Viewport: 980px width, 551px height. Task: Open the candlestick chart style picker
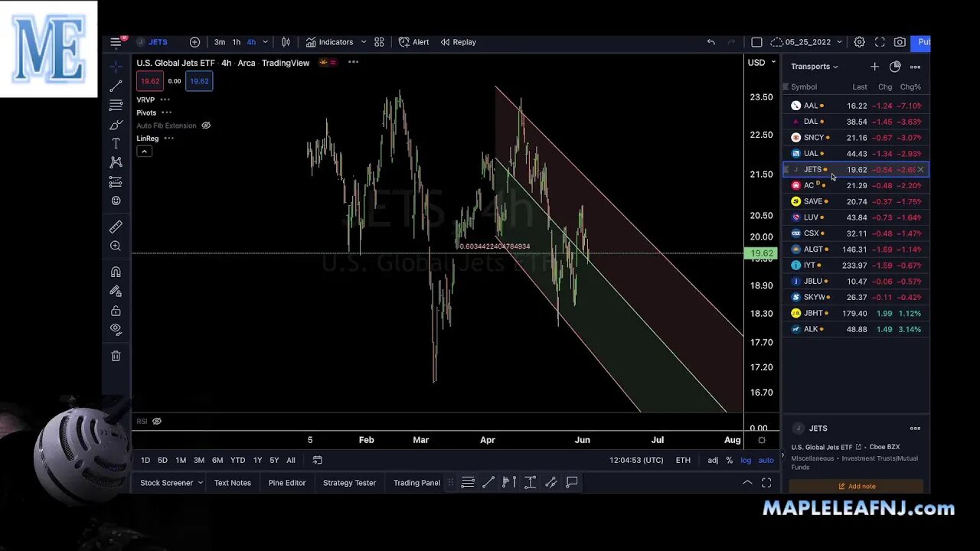point(286,42)
